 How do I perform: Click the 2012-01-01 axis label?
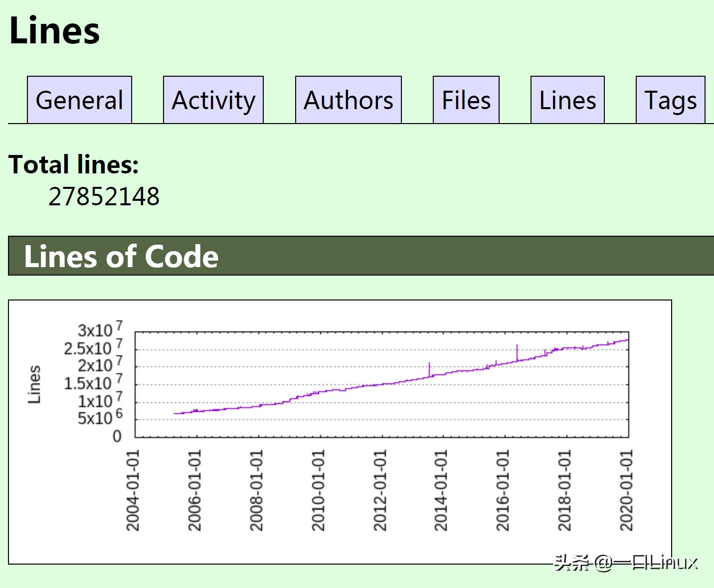coord(379,490)
